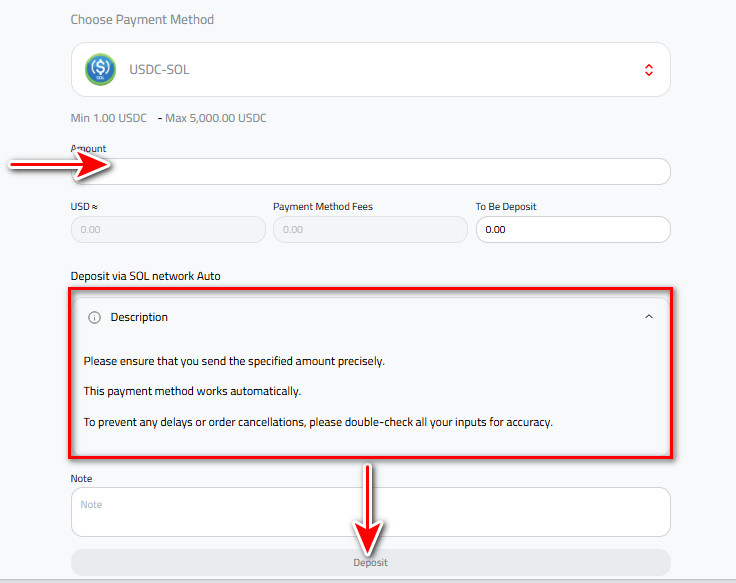The width and height of the screenshot is (736, 583).
Task: Click the 'USD ≈' label
Action: click(84, 207)
